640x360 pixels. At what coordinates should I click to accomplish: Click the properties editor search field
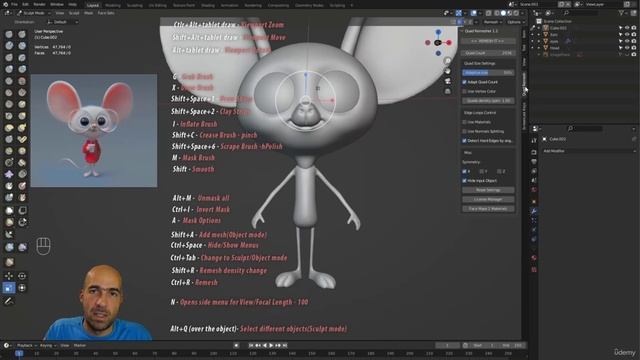click(584, 129)
